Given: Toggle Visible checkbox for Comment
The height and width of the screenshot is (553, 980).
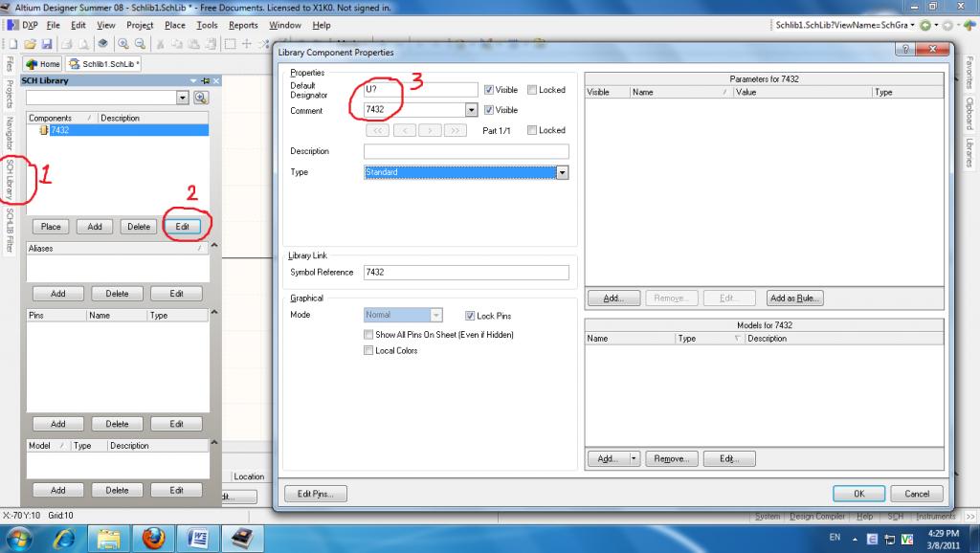Looking at the screenshot, I should (x=489, y=110).
